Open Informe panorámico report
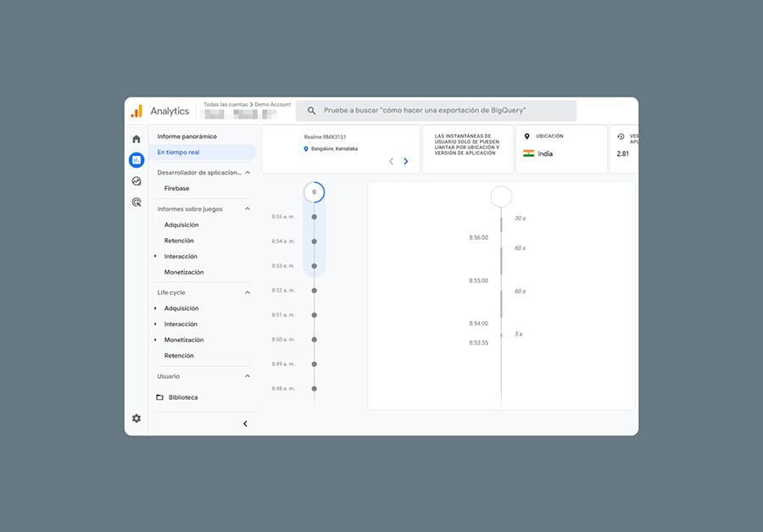 (187, 136)
